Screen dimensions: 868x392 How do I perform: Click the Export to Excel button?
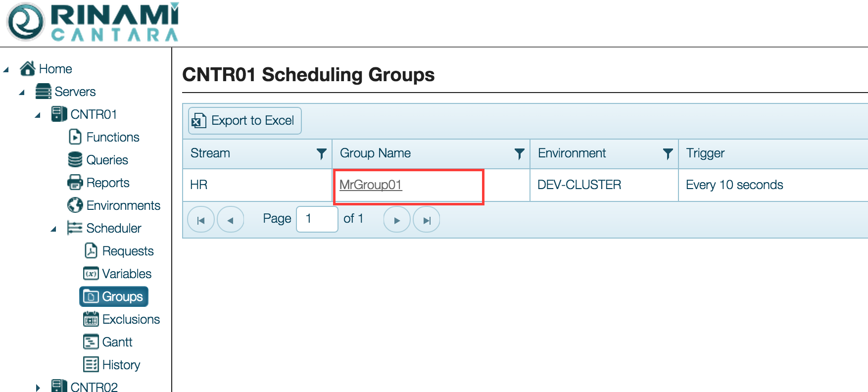coord(245,121)
